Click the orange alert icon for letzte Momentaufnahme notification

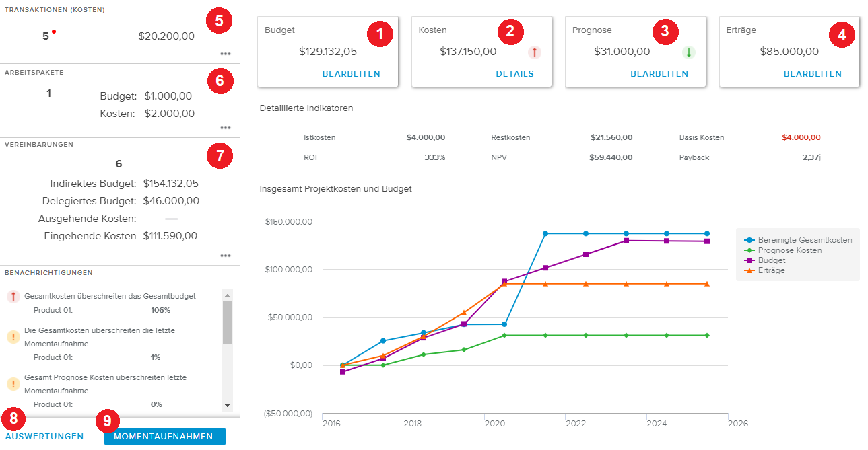pos(13,337)
